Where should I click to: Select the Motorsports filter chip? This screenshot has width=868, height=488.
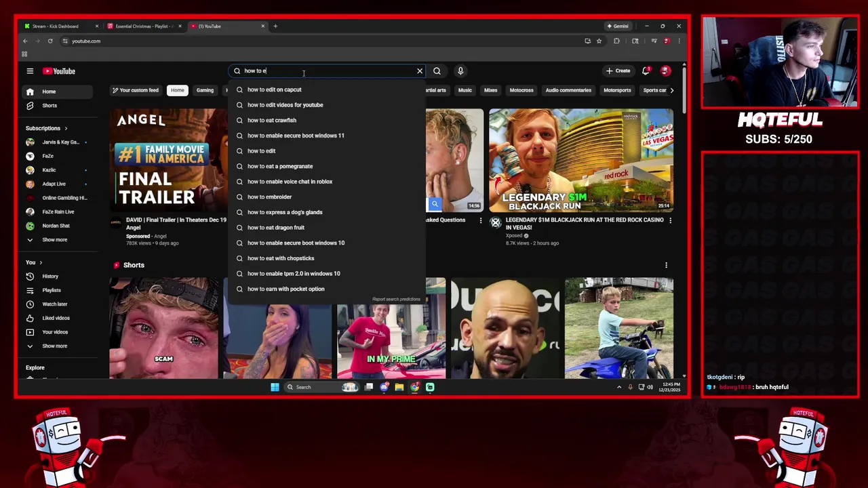[617, 90]
